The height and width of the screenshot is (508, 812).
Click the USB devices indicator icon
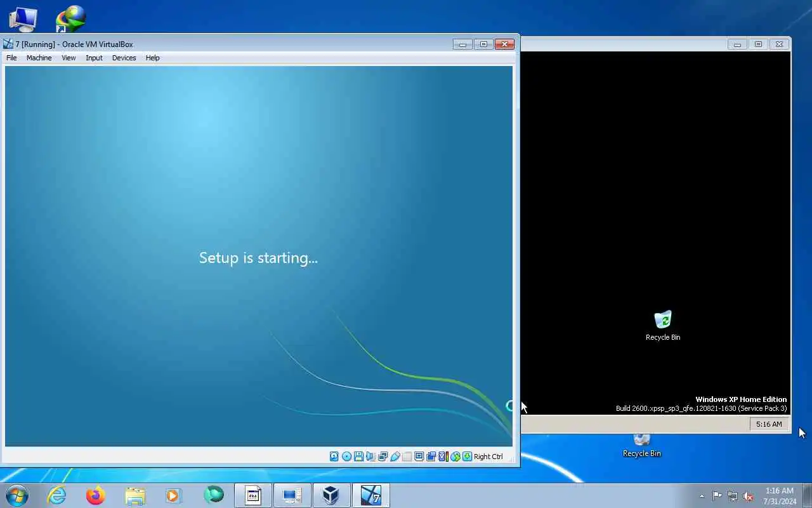point(395,457)
